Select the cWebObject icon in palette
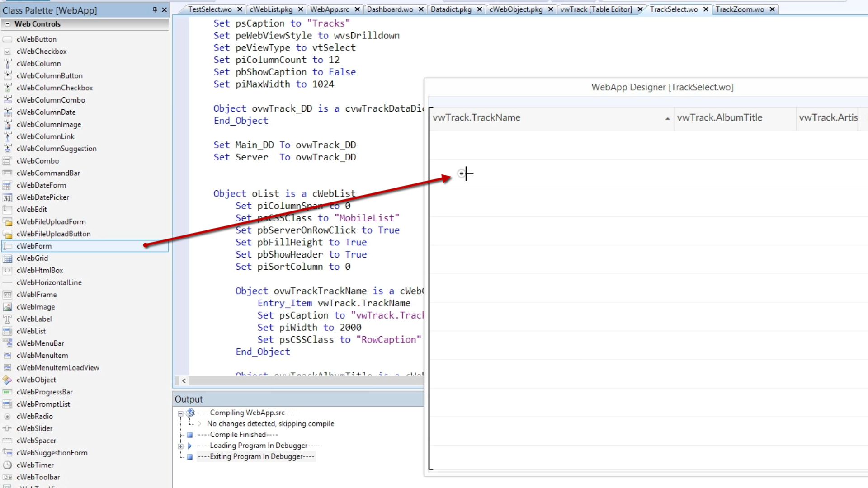This screenshot has width=868, height=488. click(x=8, y=380)
